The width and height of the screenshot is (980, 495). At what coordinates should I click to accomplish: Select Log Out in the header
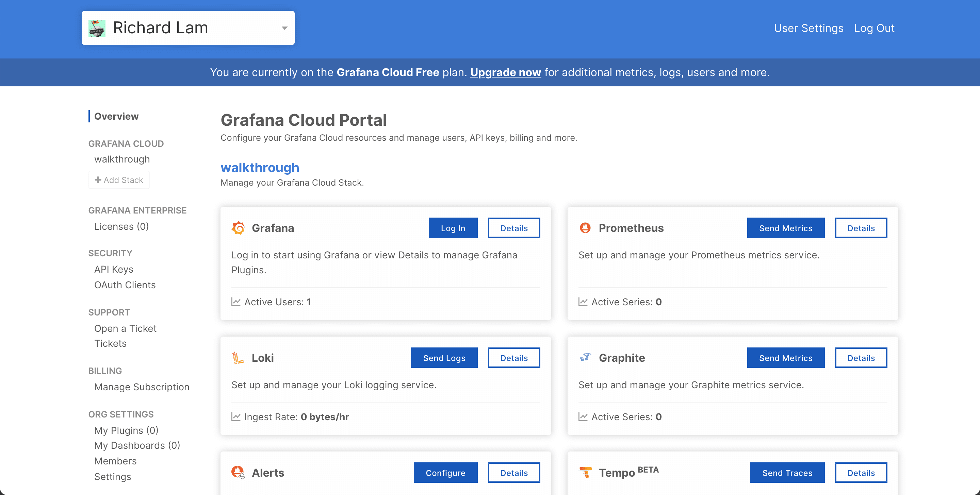[x=874, y=28]
